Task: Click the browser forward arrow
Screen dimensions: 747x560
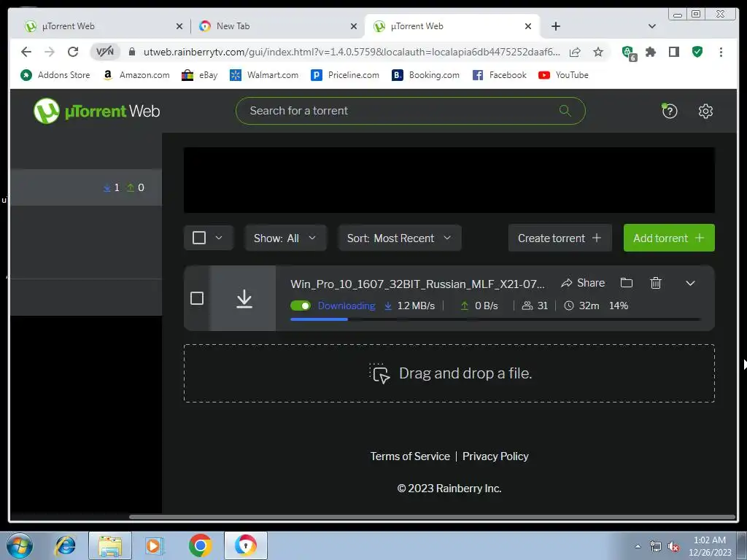Action: click(50, 52)
